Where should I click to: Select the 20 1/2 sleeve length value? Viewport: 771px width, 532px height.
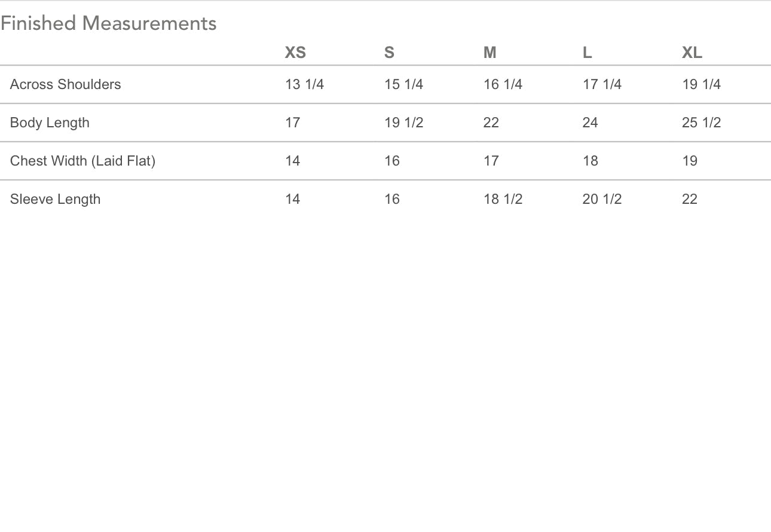point(602,199)
